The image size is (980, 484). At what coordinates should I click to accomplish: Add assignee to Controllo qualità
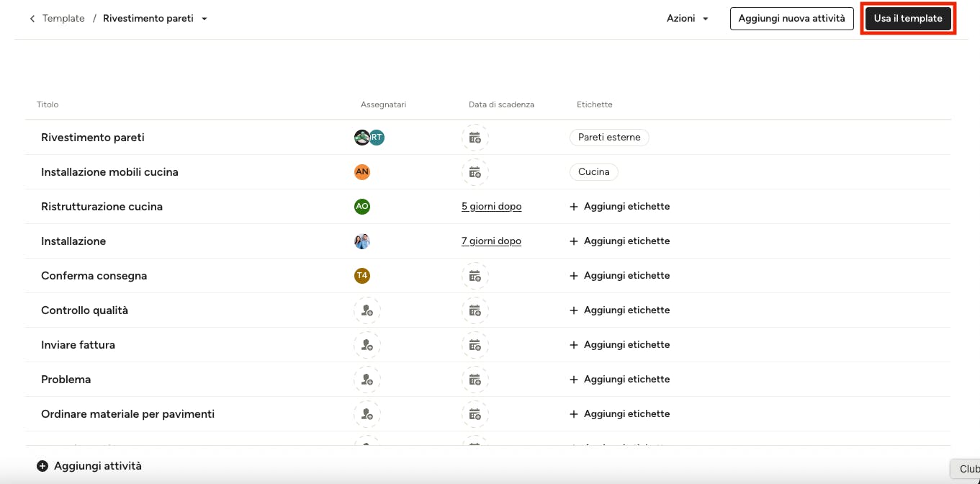[367, 310]
